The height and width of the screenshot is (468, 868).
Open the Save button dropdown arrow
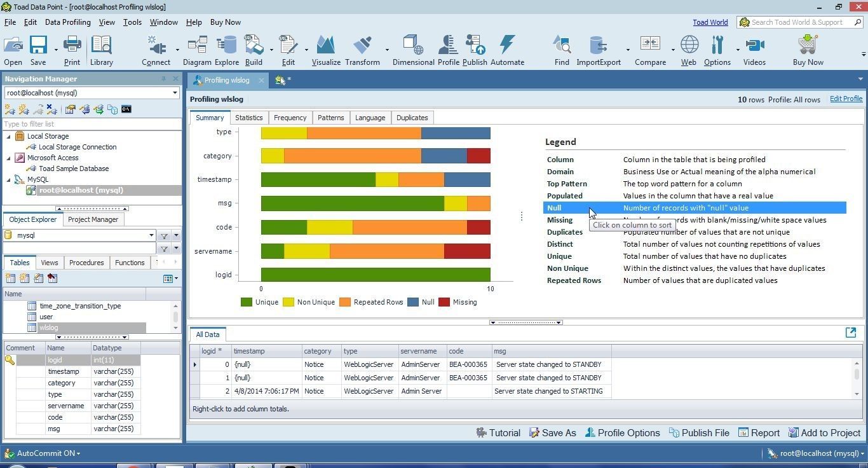pyautogui.click(x=56, y=50)
